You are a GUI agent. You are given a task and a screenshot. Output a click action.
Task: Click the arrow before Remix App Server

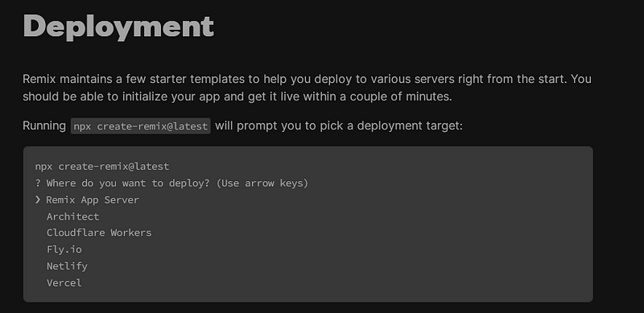(x=38, y=200)
